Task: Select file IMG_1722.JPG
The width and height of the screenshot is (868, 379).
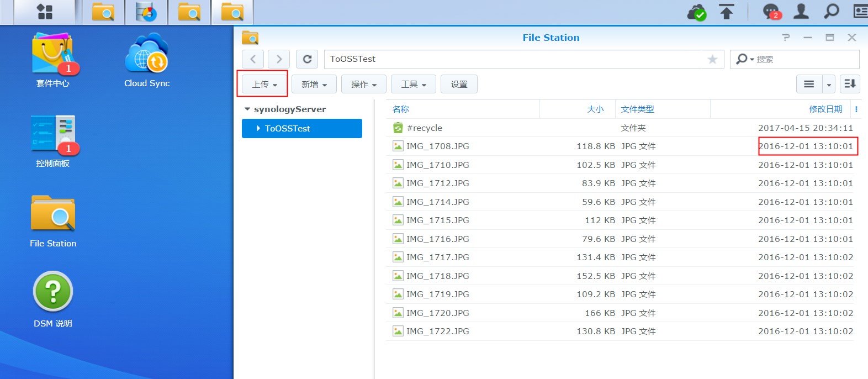Action: pos(620,331)
